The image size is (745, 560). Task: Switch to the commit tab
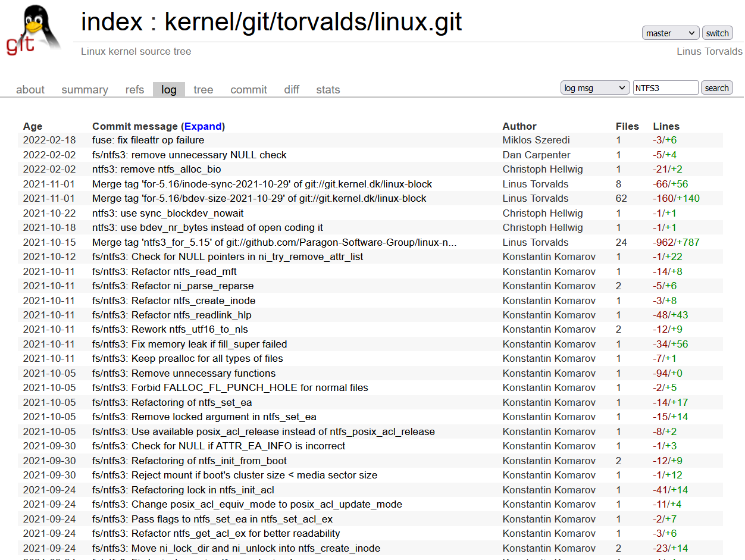pyautogui.click(x=249, y=90)
